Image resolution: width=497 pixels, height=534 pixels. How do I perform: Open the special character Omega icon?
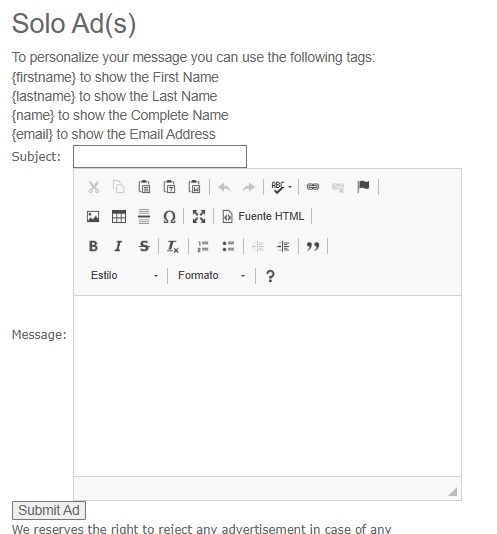169,217
